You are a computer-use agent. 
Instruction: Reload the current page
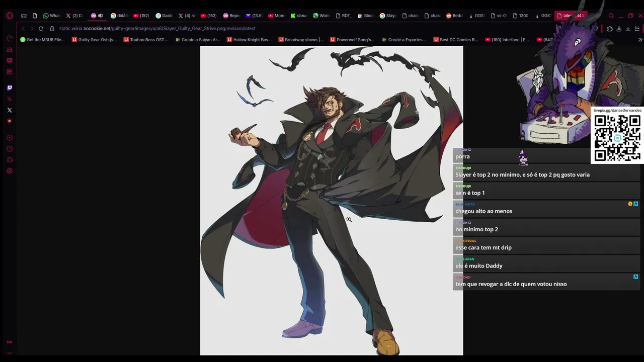[41, 29]
